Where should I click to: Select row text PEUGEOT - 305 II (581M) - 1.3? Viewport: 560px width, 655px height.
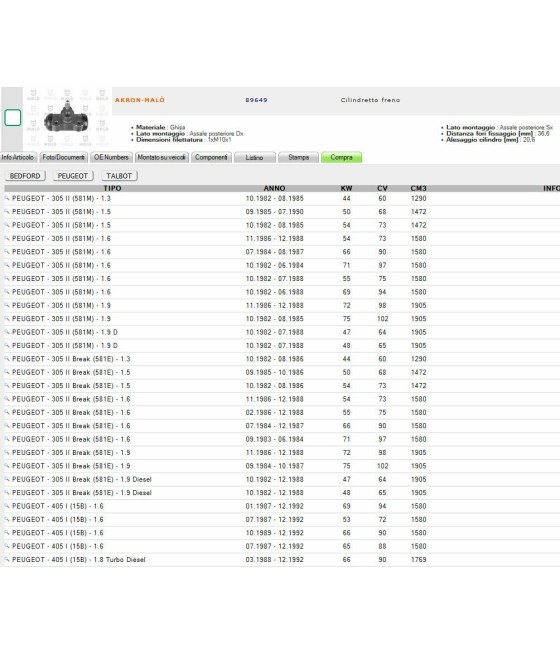(61, 198)
